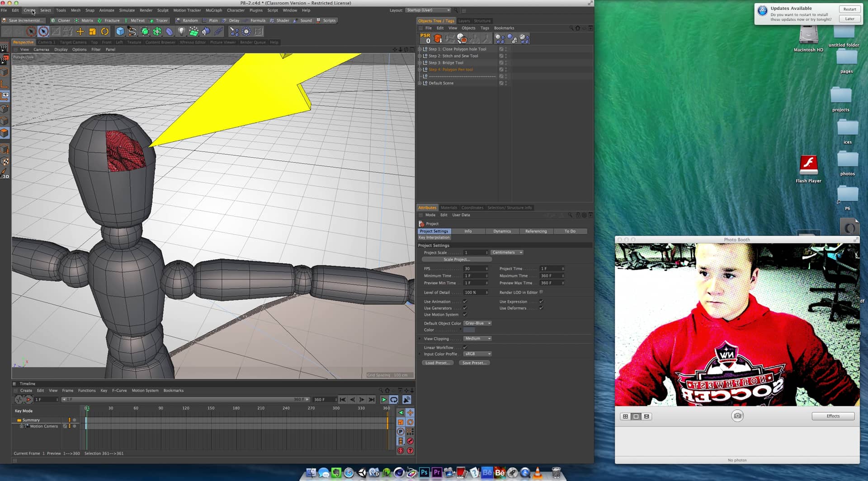
Task: Toggle the Linear Workflow checkbox
Action: pyautogui.click(x=465, y=347)
